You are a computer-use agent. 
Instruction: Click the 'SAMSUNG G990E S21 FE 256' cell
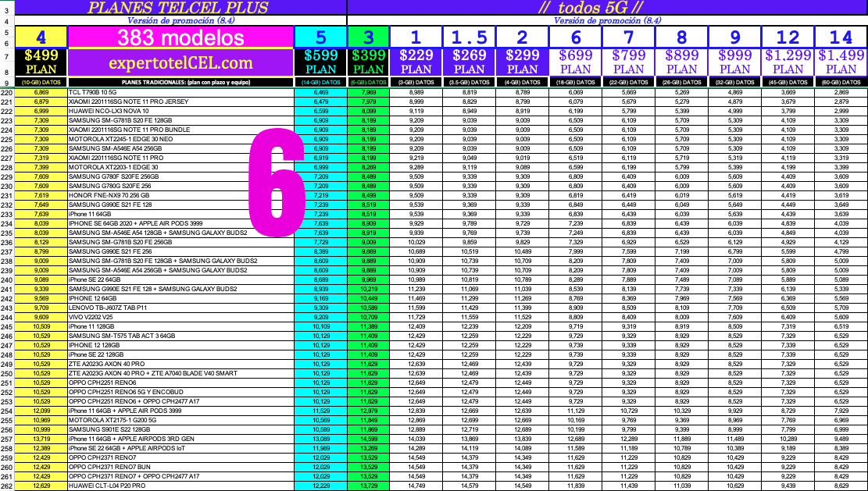[x=180, y=251]
